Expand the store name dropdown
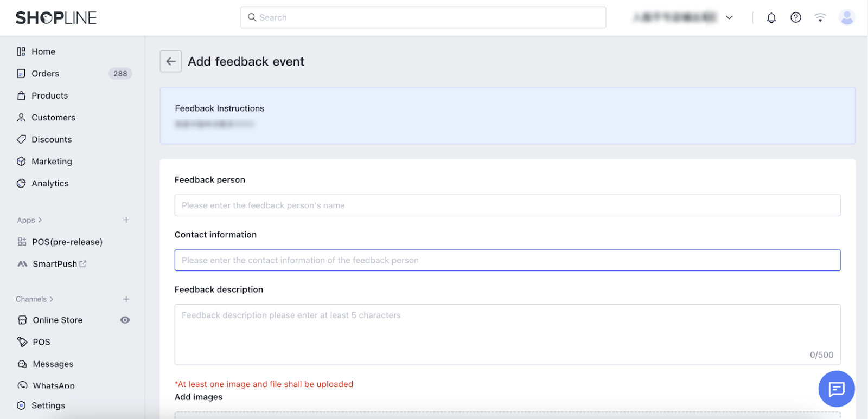Screen dimensions: 868x419 coord(729,17)
